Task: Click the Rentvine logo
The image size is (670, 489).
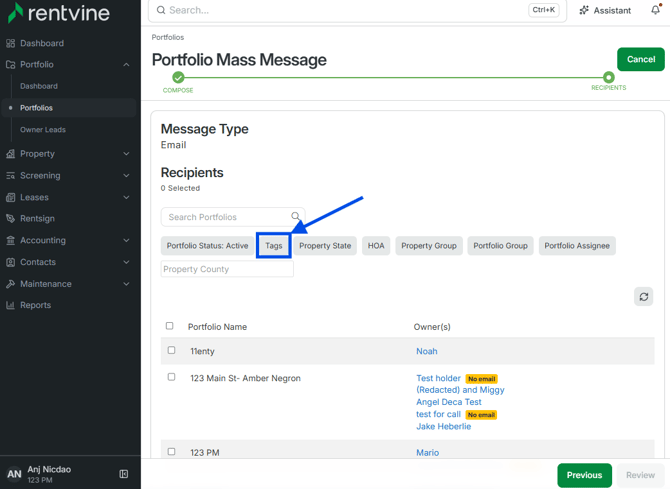Action: tap(59, 13)
